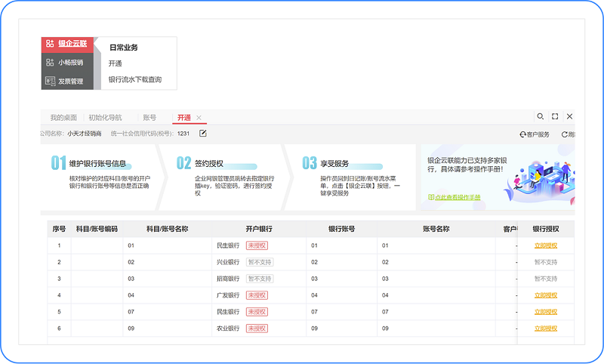Switch to the 我的桌面 tab
Screen dimensions: 604x364
63,118
